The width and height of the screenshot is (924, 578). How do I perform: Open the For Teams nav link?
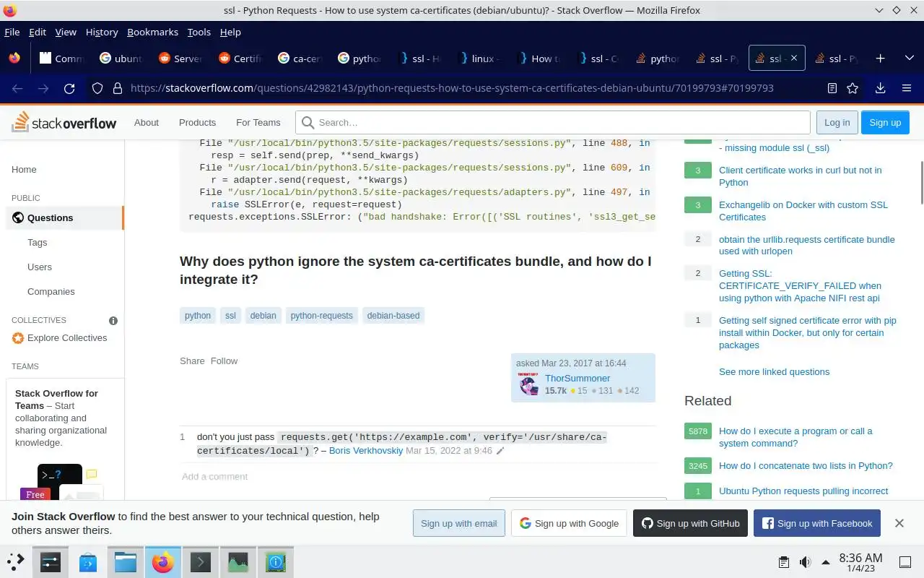[x=258, y=122]
